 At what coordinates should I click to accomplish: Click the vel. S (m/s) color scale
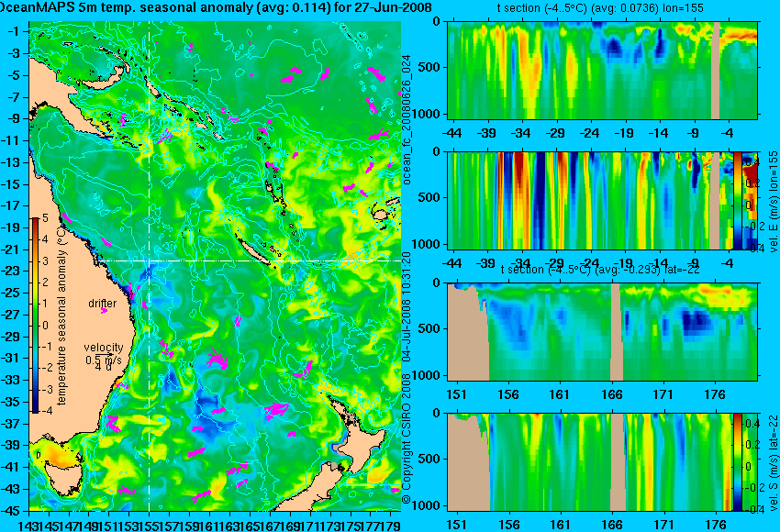737,462
